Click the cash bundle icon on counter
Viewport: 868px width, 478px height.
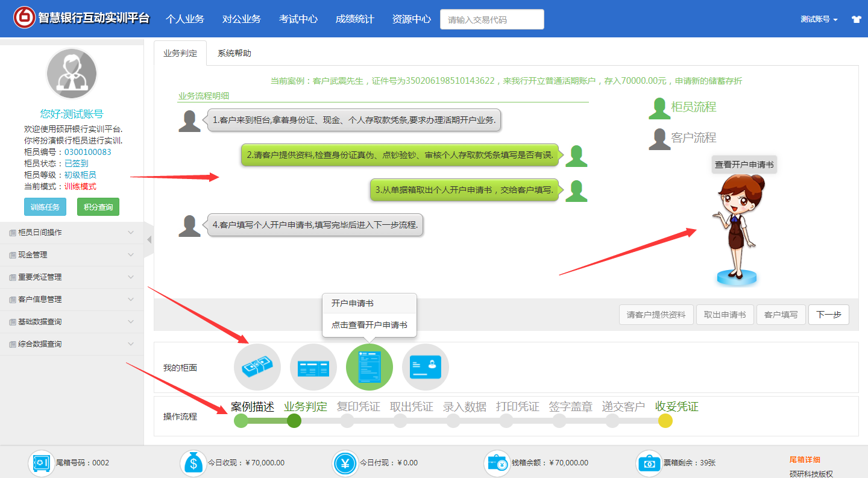[257, 367]
